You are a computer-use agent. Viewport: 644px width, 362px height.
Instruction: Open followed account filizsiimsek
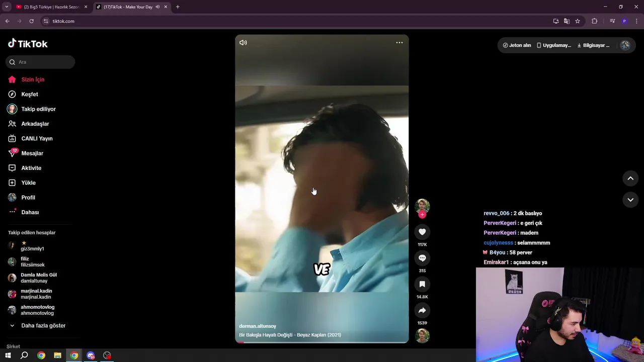tap(32, 262)
